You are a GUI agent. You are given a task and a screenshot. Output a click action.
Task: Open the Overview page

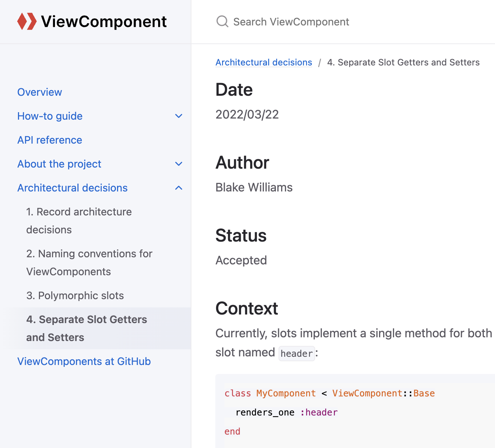40,92
